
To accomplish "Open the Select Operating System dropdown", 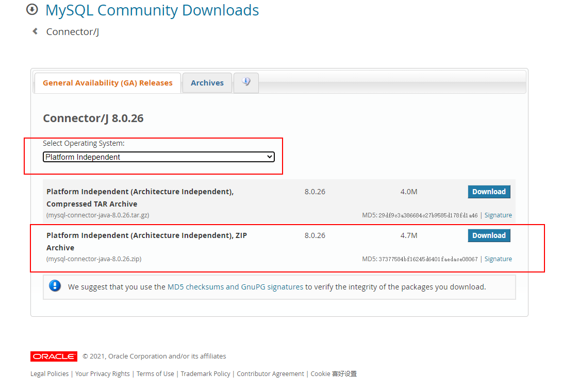I will (159, 157).
